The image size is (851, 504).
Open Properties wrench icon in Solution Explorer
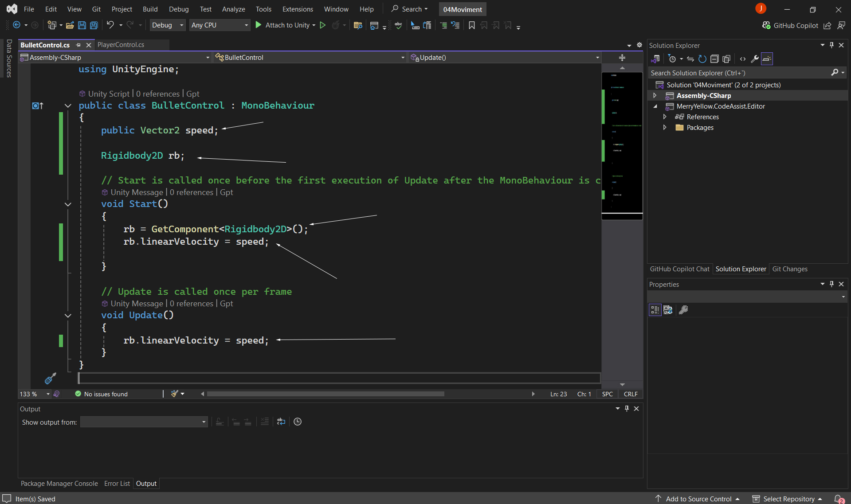(754, 59)
